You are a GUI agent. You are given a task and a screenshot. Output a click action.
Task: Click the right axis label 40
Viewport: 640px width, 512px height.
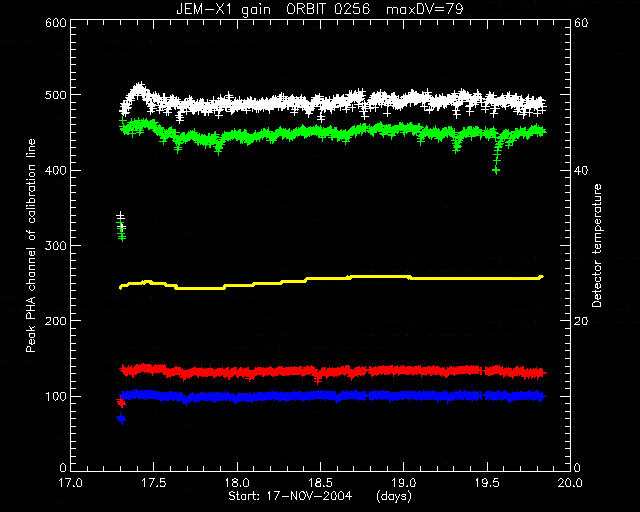pos(581,170)
